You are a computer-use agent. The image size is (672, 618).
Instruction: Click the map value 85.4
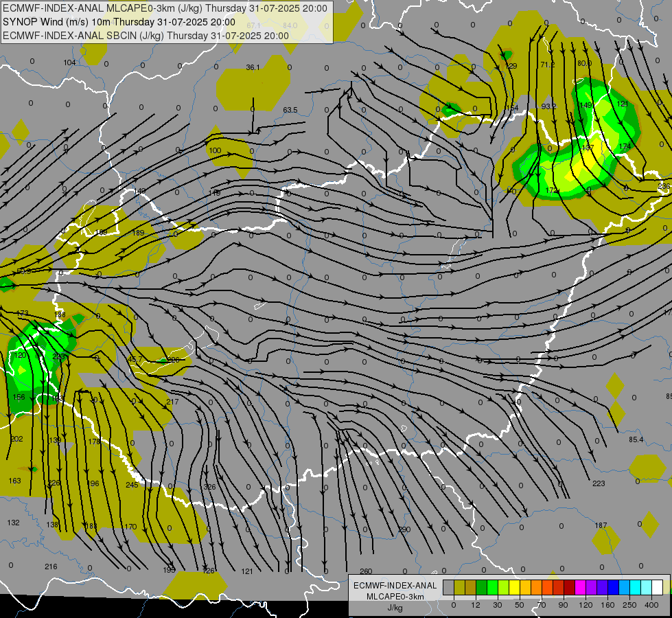click(x=636, y=440)
